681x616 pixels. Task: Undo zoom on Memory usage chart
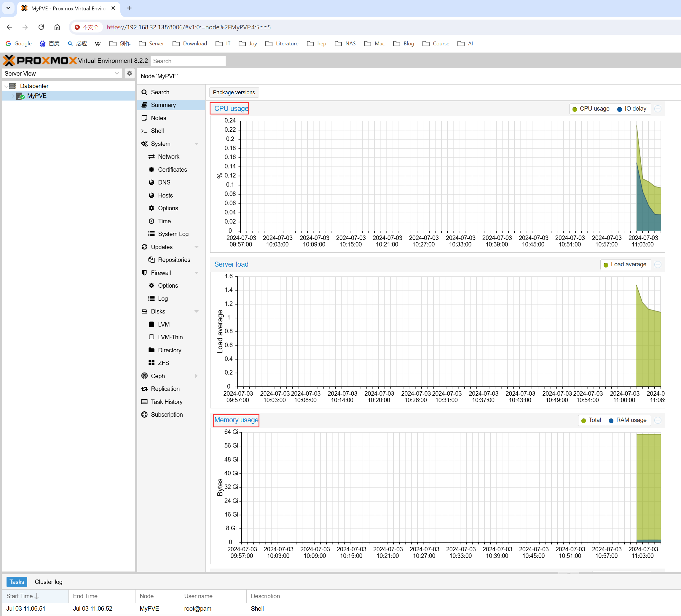[x=658, y=420]
